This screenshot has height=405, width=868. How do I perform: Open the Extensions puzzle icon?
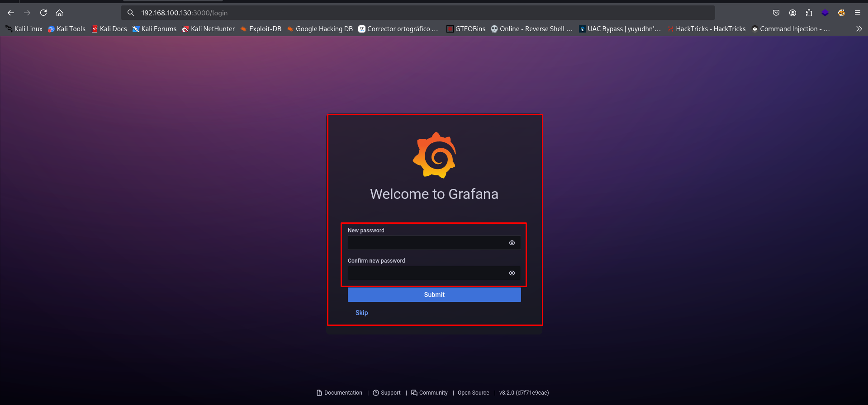[809, 13]
